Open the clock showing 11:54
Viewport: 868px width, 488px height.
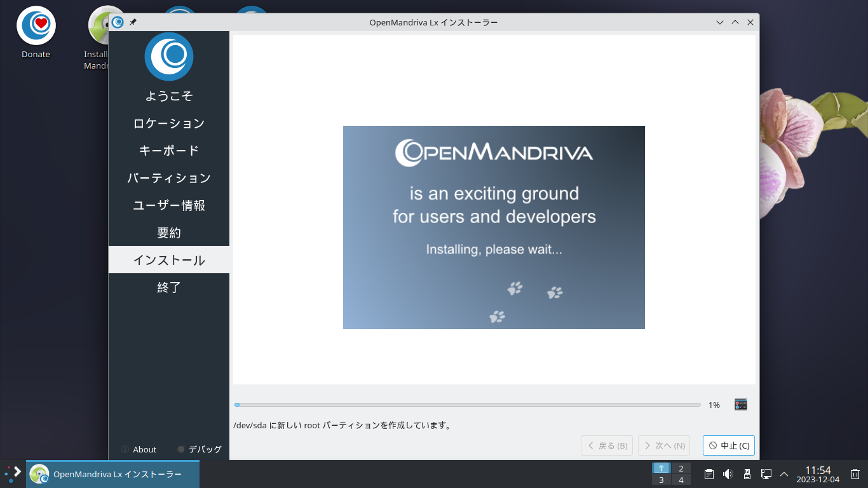818,474
